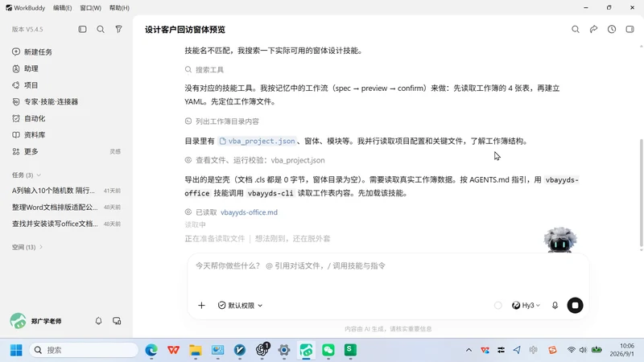Expand the 列出工作簿目录内容 step
This screenshot has height=362, width=644.
[222, 121]
